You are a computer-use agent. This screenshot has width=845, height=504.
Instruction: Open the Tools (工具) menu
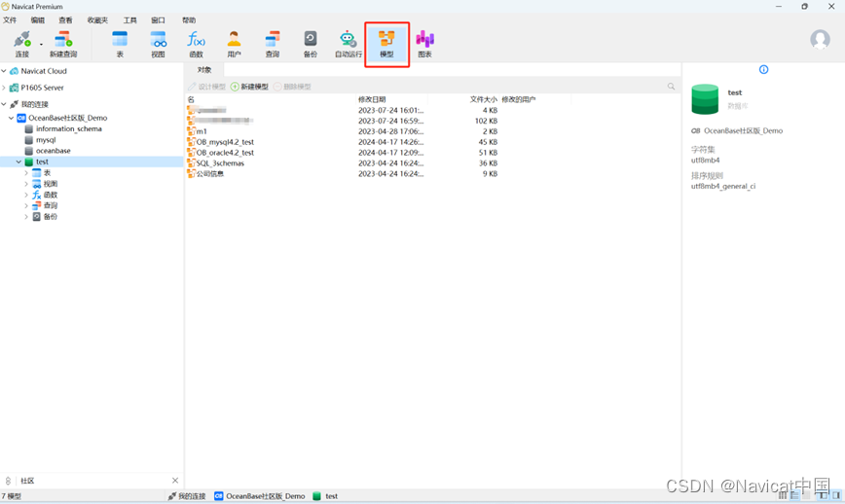(129, 20)
